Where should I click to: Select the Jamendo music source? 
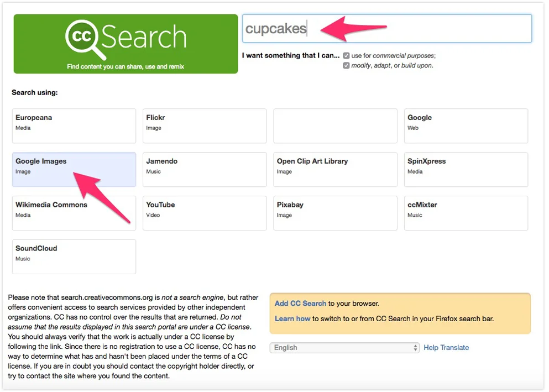tap(205, 169)
